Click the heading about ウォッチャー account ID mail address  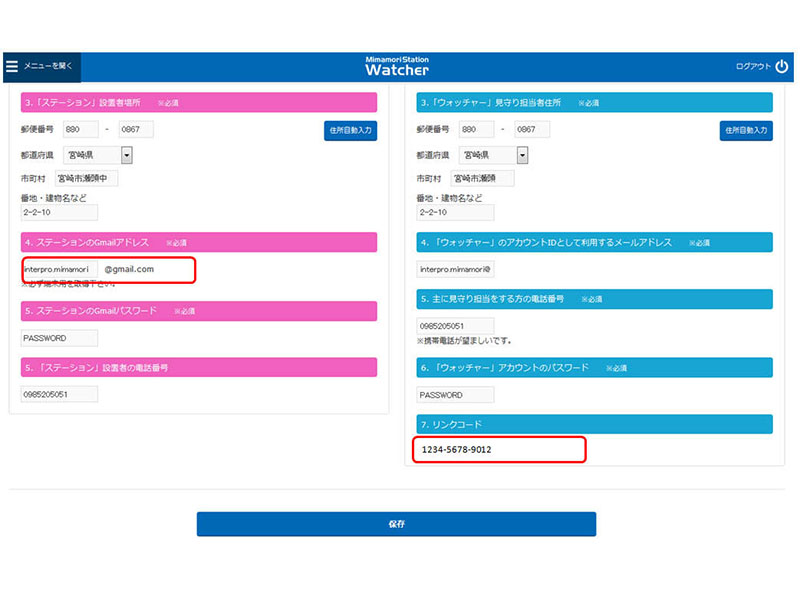pos(594,242)
